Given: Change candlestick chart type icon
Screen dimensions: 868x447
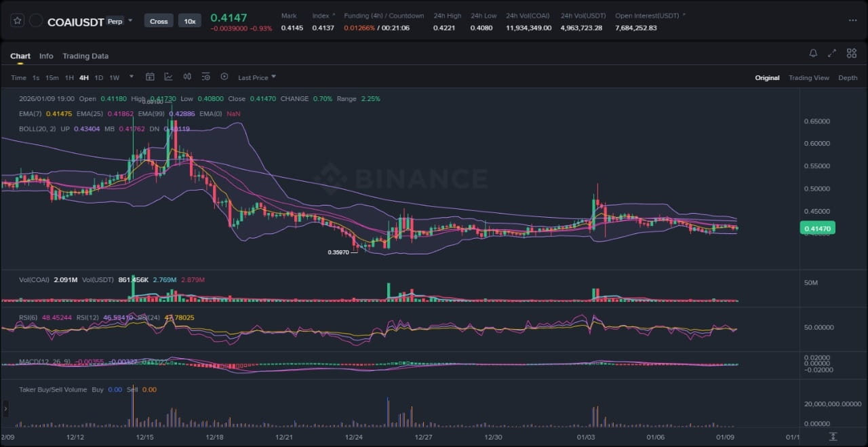Looking at the screenshot, I should click(187, 77).
